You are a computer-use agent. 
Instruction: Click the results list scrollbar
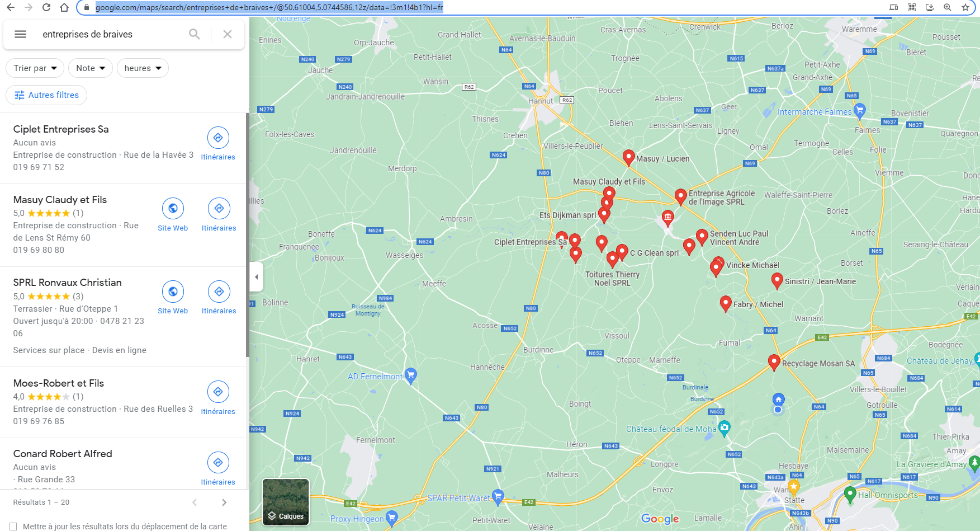pyautogui.click(x=247, y=235)
